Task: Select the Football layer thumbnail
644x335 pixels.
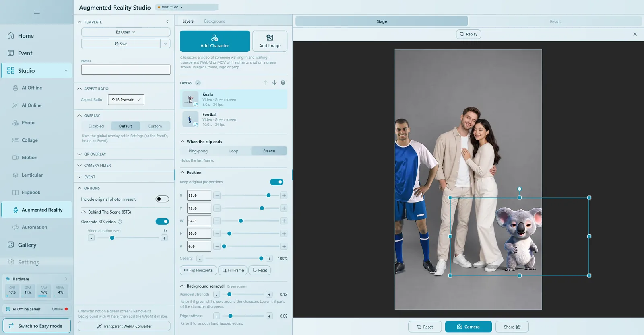Action: [190, 119]
